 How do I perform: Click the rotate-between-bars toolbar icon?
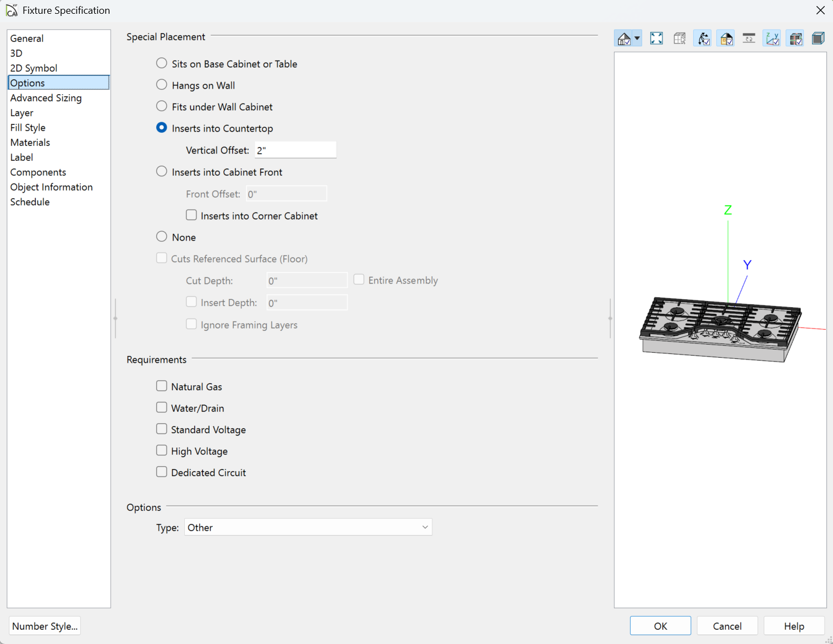749,39
